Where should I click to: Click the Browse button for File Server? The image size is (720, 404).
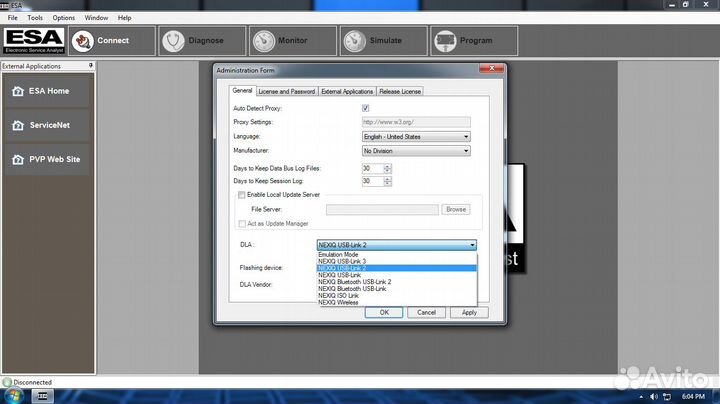[456, 209]
